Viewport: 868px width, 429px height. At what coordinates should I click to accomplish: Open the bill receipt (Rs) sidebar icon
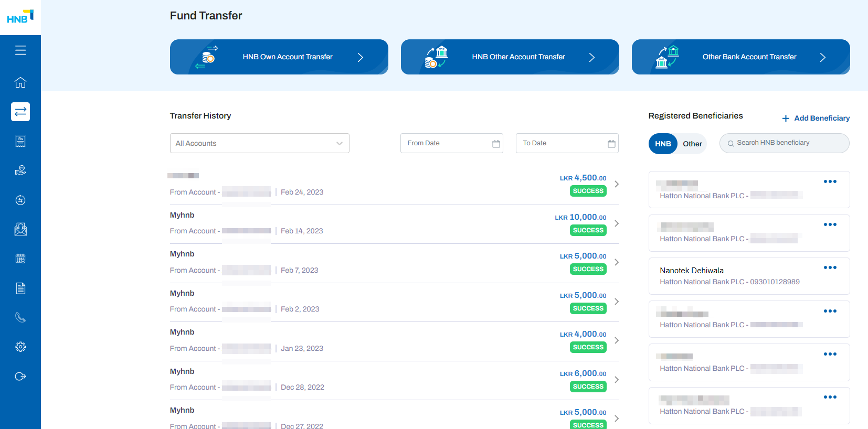point(20,141)
